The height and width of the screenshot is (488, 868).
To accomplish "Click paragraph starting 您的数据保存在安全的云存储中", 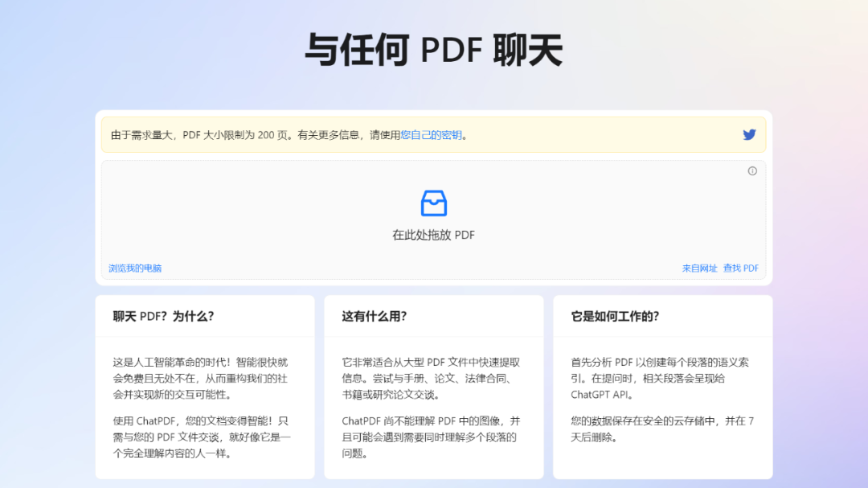I will click(x=662, y=429).
